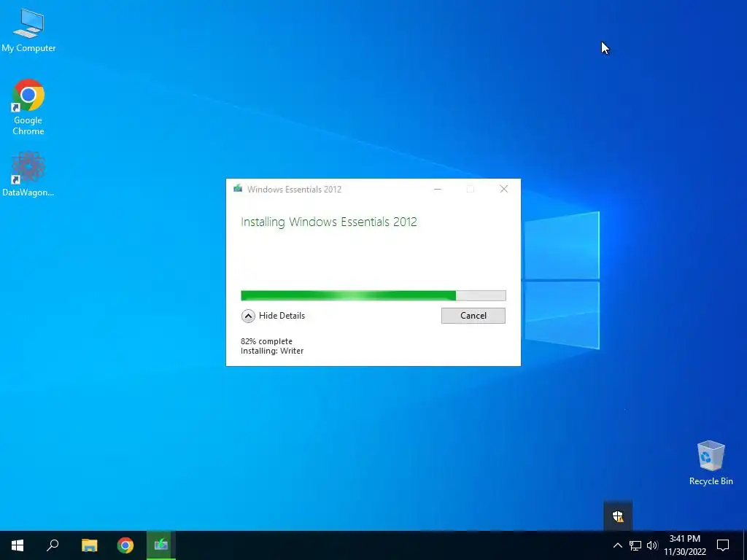Open the notification action center
The image size is (747, 560).
point(723,545)
